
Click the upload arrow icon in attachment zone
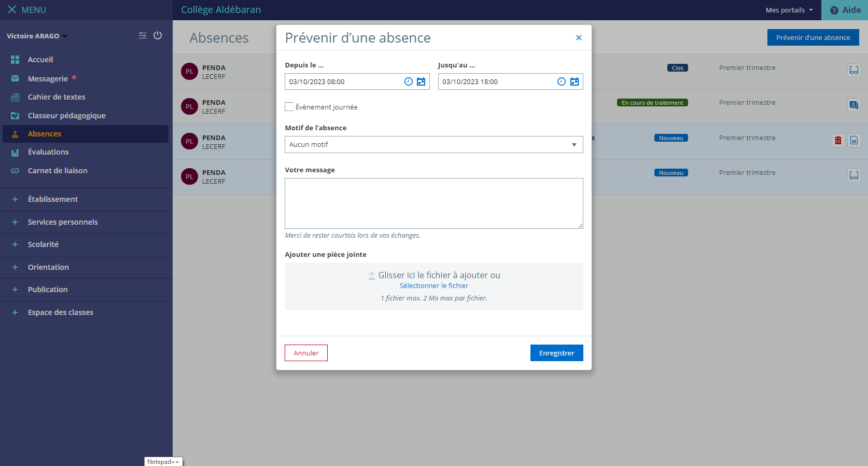tap(372, 276)
